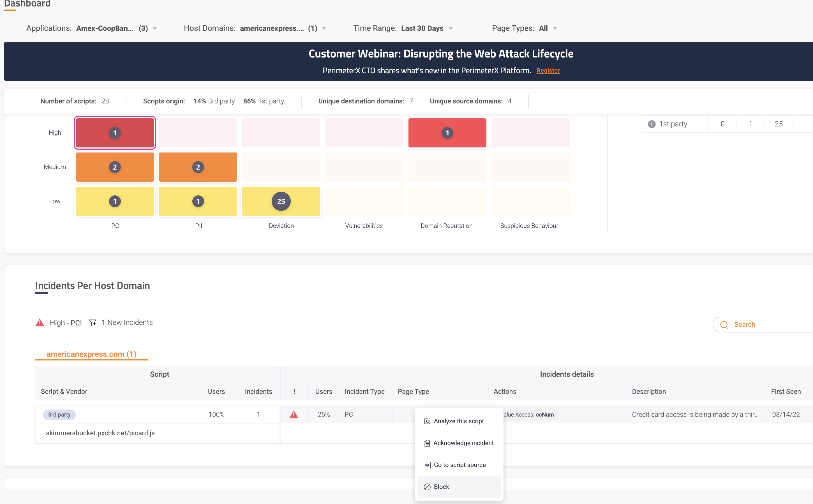Viewport: 813px width, 504px height.
Task: Open skimmersbucket.pxchk.net/picard.js script link
Action: pyautogui.click(x=100, y=433)
